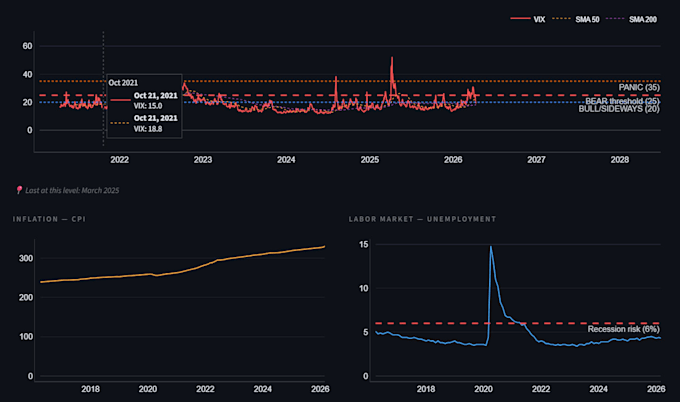Click the 2028 label on VIX x-axis

(x=620, y=160)
